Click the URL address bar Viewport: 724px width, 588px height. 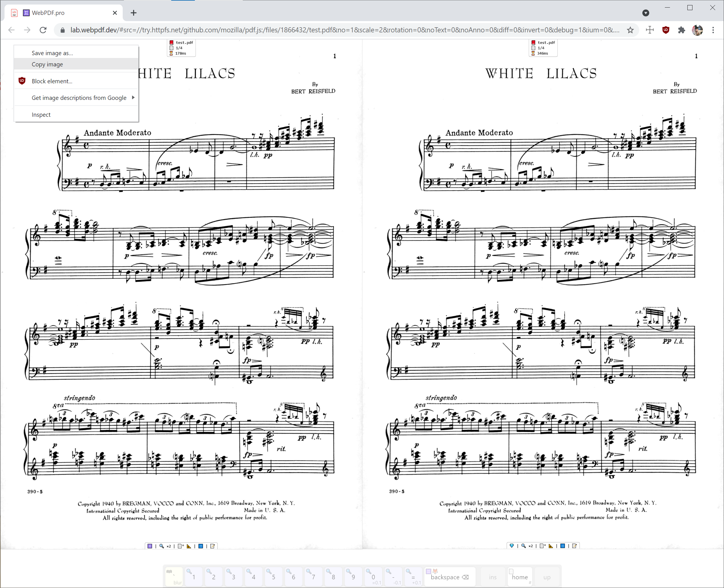click(339, 30)
